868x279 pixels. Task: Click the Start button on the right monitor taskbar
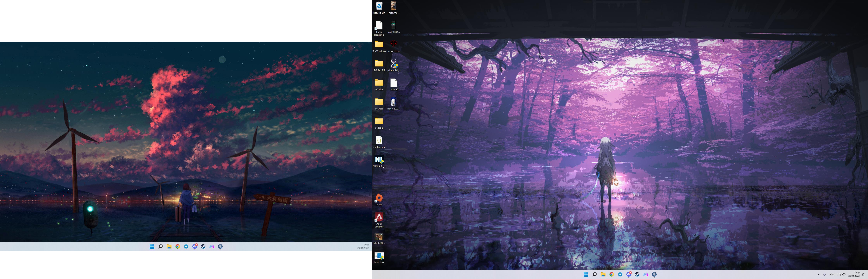pos(586,274)
